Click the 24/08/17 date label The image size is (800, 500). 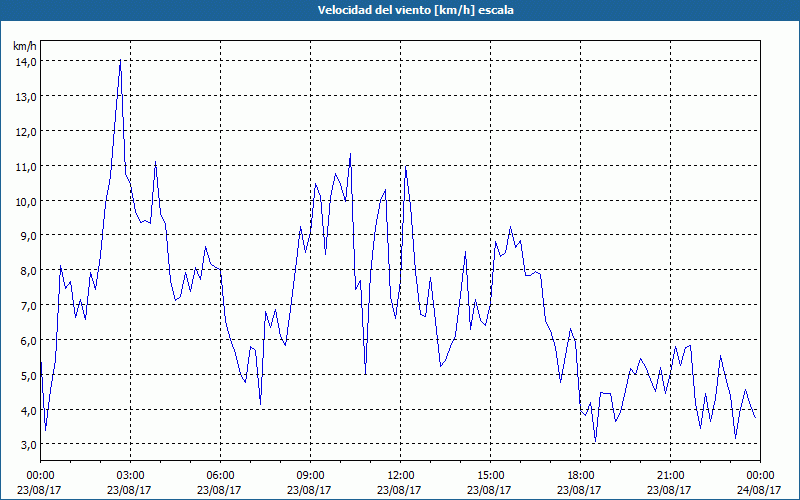[x=759, y=490]
